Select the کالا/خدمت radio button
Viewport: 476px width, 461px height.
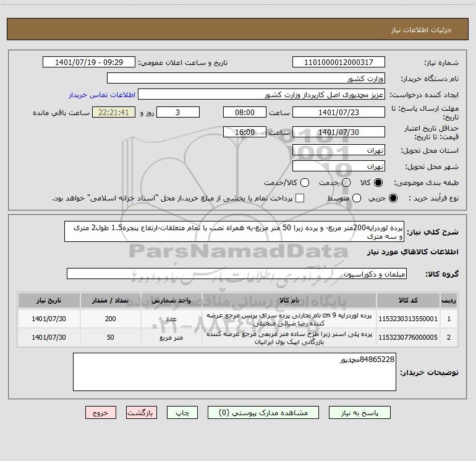[305, 183]
